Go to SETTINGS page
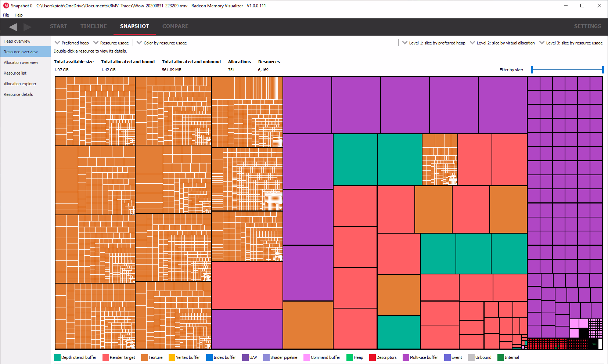This screenshot has width=608, height=364. click(587, 26)
